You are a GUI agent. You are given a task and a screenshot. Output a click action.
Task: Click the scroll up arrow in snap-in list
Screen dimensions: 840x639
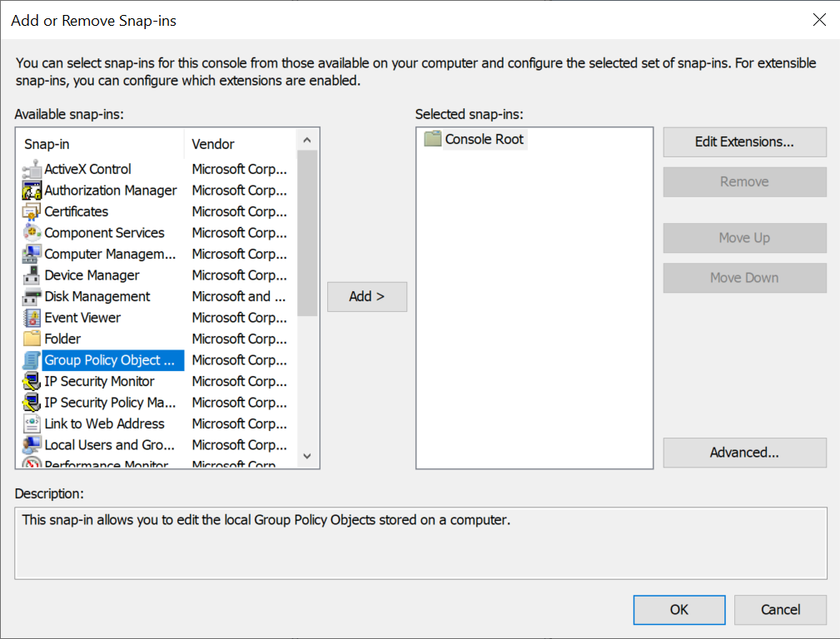307,141
